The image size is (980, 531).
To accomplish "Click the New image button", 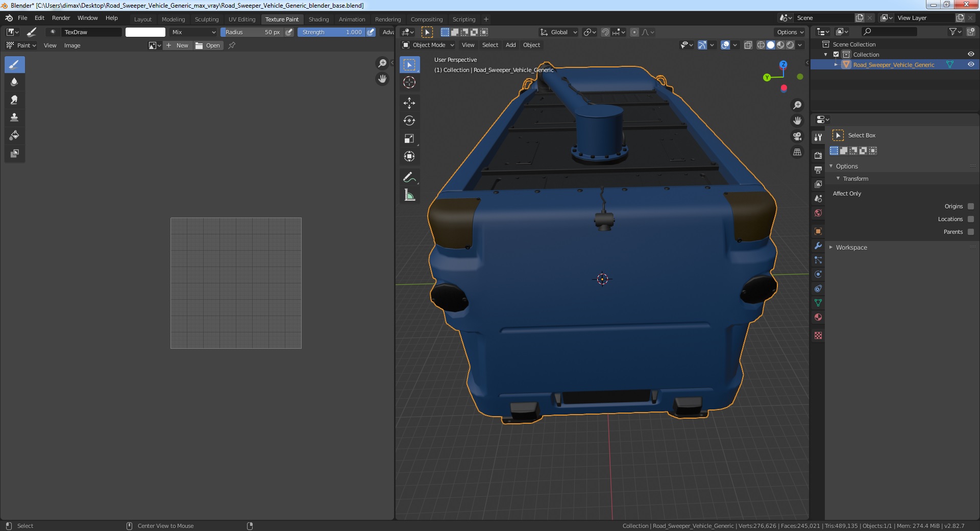I will (x=178, y=45).
